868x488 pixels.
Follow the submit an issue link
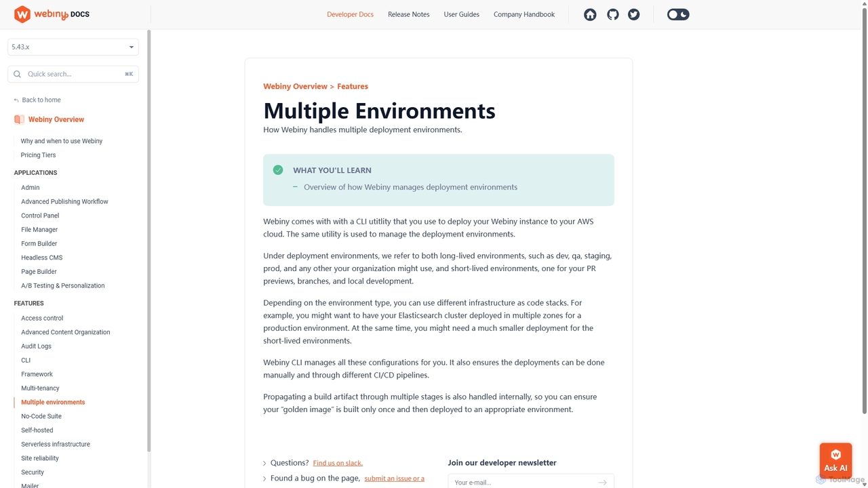(394, 479)
